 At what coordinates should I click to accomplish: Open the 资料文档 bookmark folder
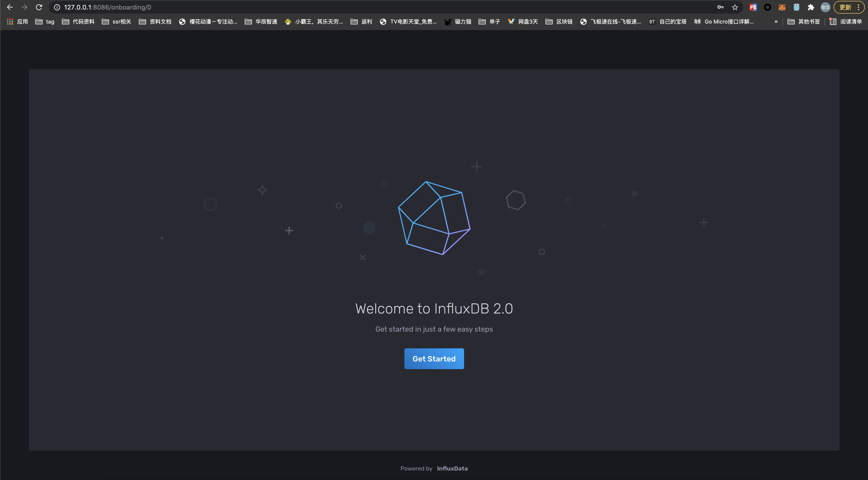155,21
